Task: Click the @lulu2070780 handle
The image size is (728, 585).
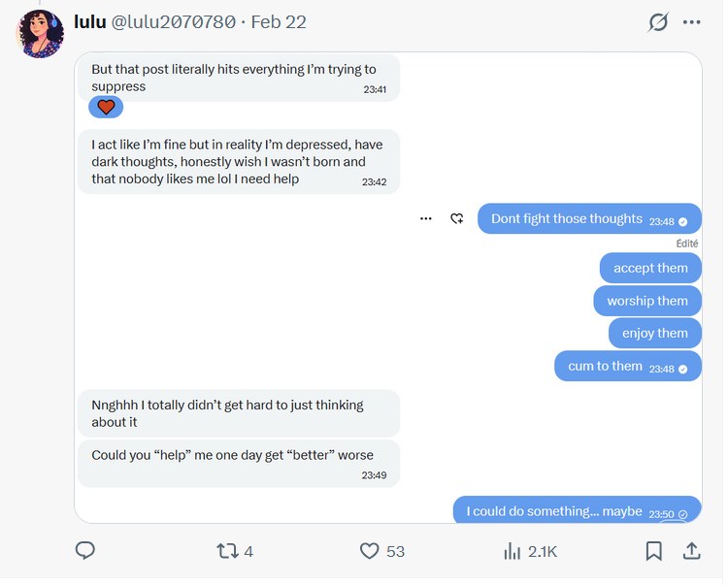Action: [174, 21]
